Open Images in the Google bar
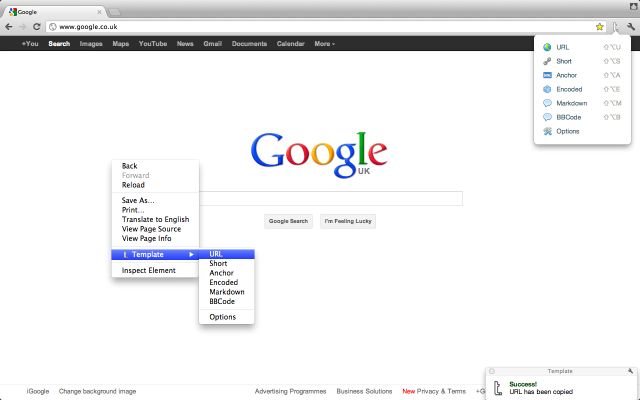The image size is (640, 400). [91, 44]
